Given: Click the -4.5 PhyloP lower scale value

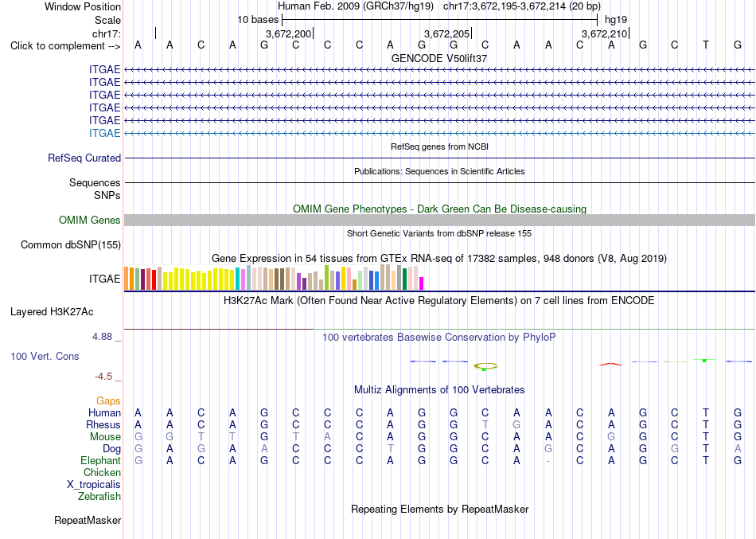Looking at the screenshot, I should click(x=103, y=377).
